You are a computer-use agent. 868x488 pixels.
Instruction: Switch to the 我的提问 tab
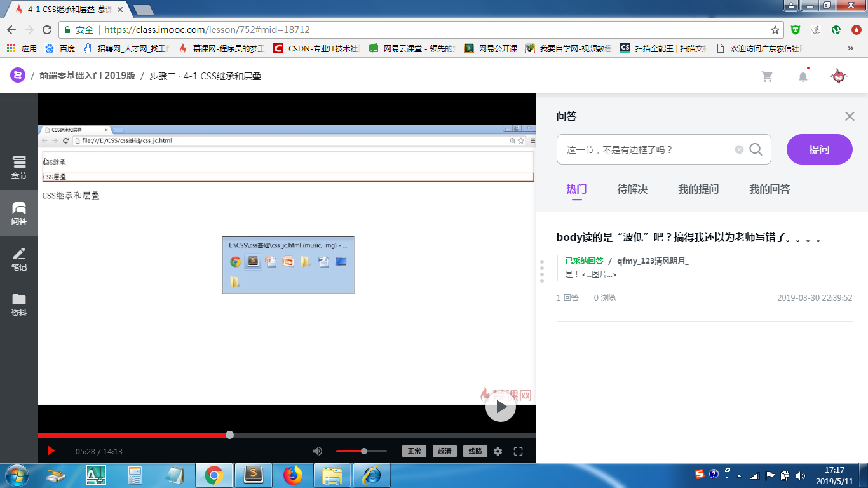[698, 189]
